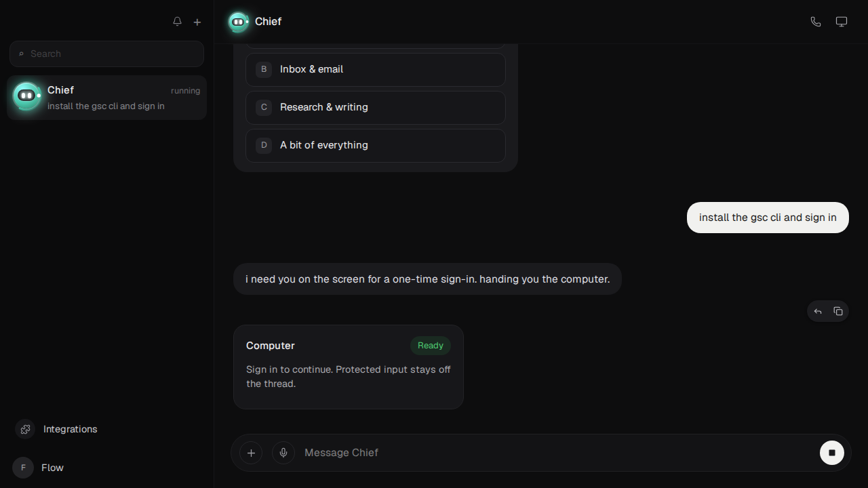
Task: Open the Integrations puzzle icon
Action: tap(25, 429)
